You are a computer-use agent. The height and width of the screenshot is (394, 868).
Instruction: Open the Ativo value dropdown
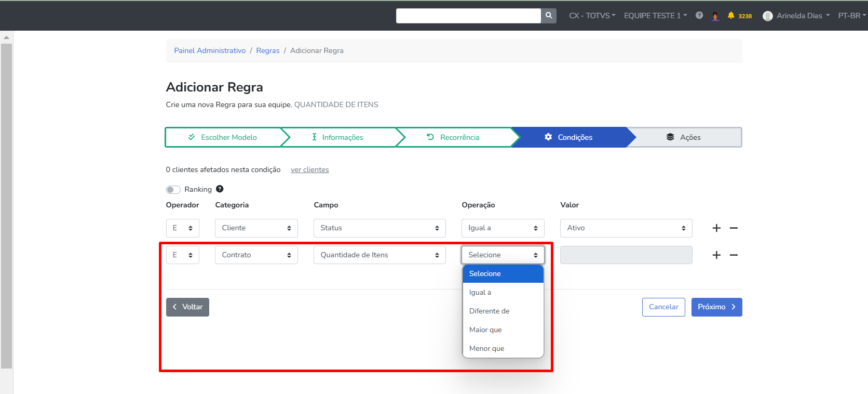[626, 228]
